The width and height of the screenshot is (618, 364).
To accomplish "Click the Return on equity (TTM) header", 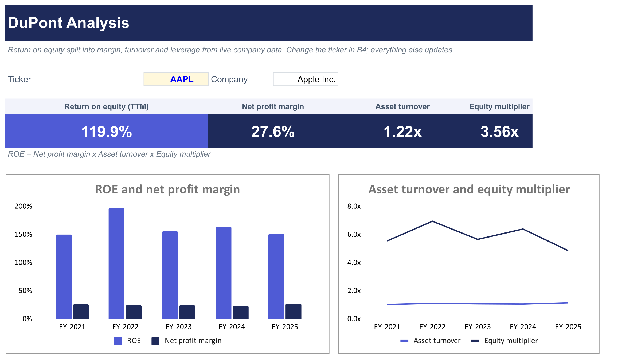I will click(107, 106).
